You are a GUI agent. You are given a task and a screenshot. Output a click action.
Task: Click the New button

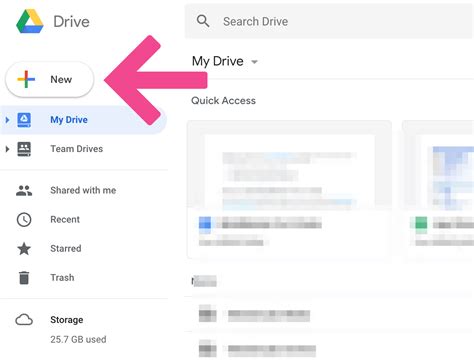click(x=50, y=79)
